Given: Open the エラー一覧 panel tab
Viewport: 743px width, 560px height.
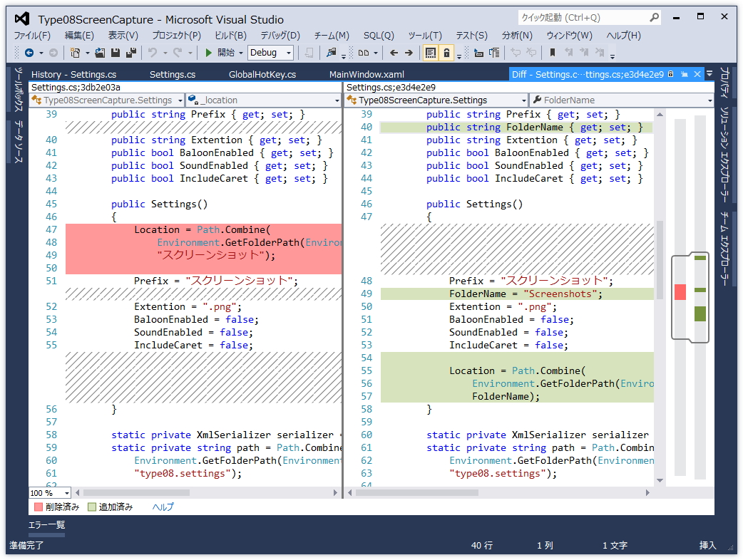Looking at the screenshot, I should click(46, 525).
